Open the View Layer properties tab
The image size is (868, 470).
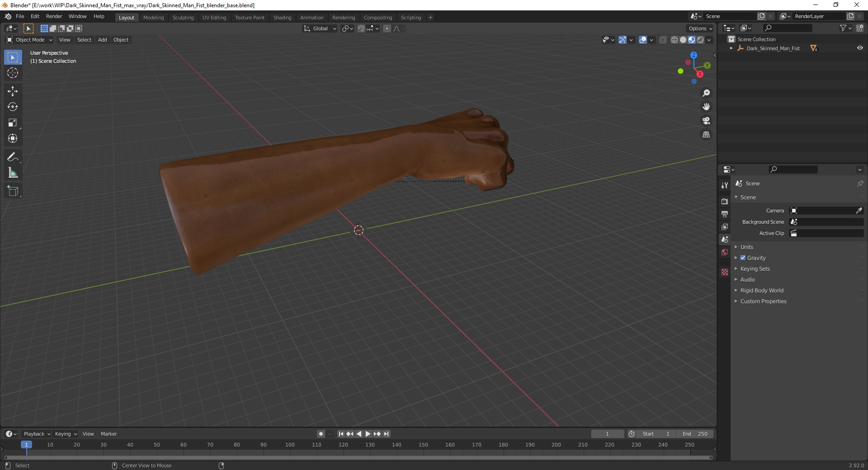click(725, 226)
